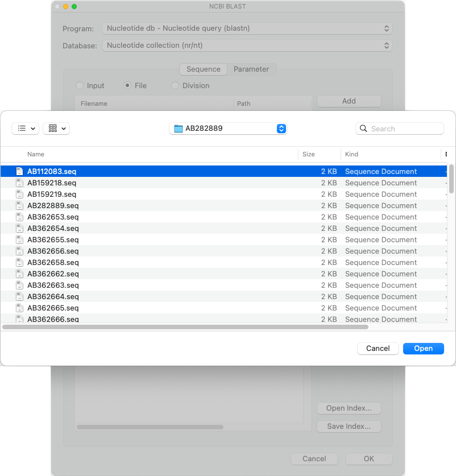Click the file icon for AB112083.seq
The image size is (456, 476).
point(19,171)
